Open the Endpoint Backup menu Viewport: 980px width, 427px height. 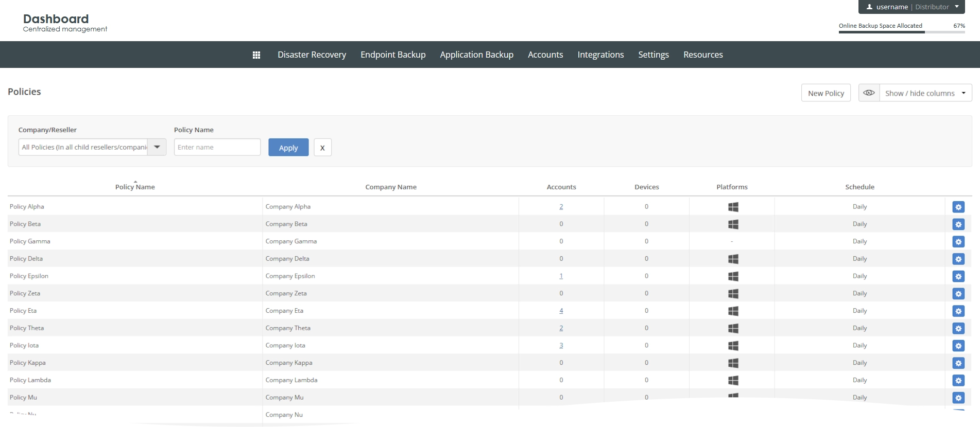[x=393, y=55]
